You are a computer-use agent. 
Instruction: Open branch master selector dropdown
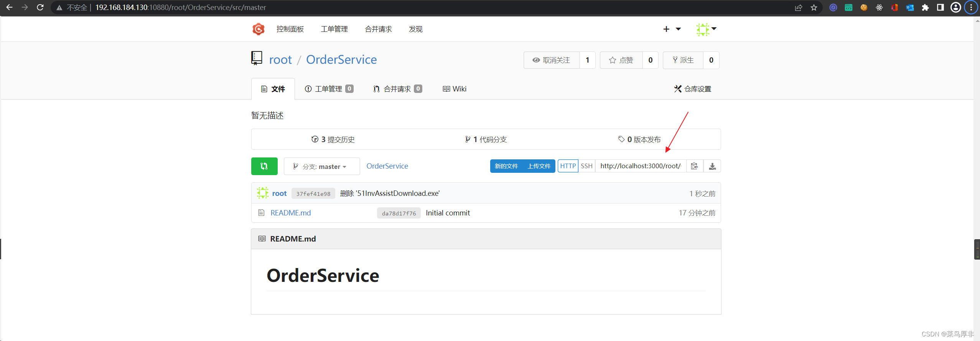tap(322, 166)
